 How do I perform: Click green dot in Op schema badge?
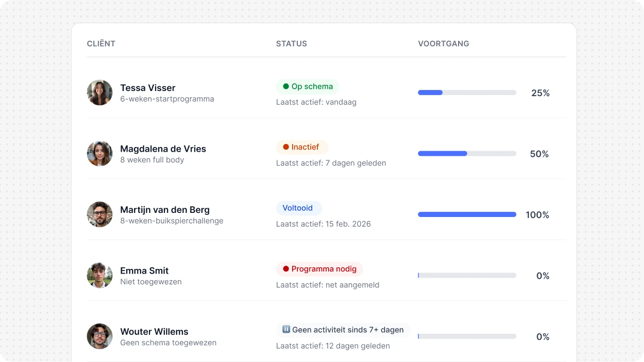click(286, 86)
